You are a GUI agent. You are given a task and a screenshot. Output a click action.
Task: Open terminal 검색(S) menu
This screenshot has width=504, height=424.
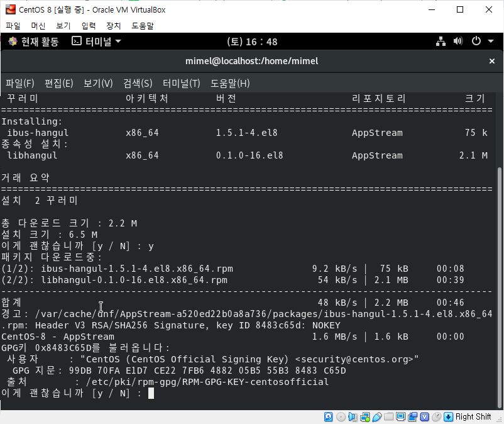pos(138,83)
